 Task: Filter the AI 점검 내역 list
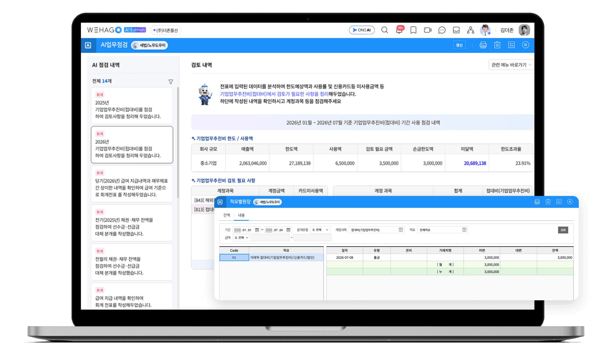(171, 82)
